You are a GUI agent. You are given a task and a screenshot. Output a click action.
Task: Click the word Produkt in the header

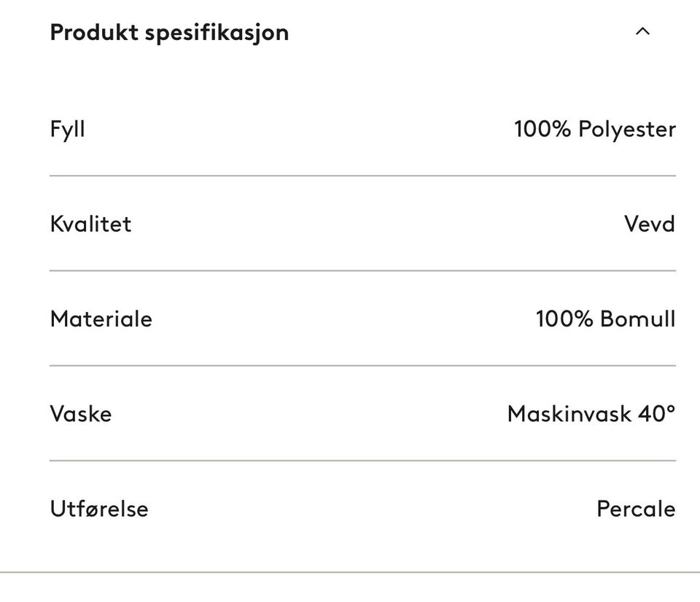[x=94, y=32]
